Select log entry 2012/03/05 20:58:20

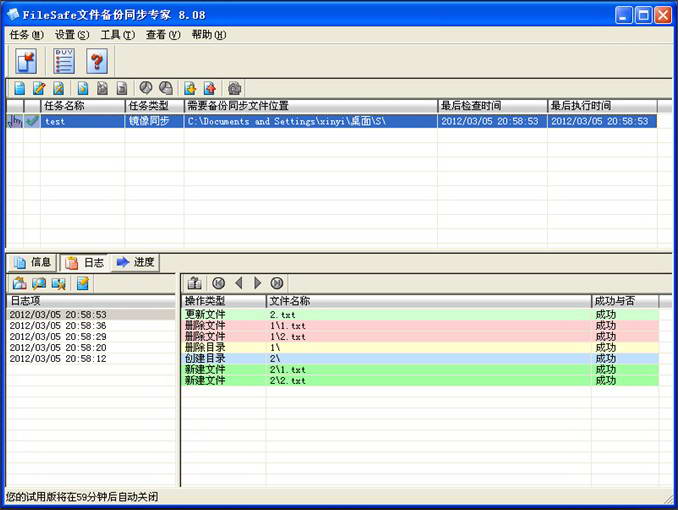click(x=91, y=347)
